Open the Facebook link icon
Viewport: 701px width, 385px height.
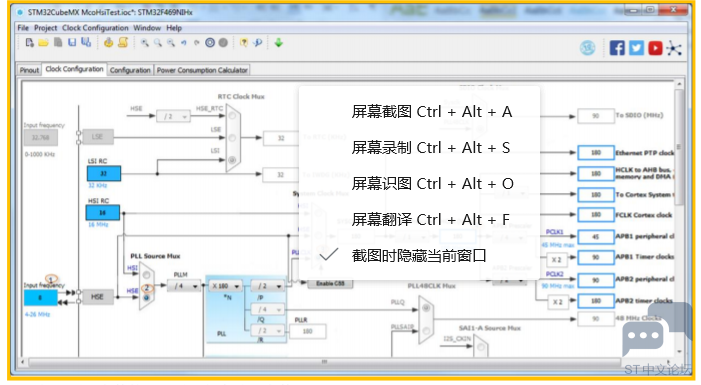point(617,48)
